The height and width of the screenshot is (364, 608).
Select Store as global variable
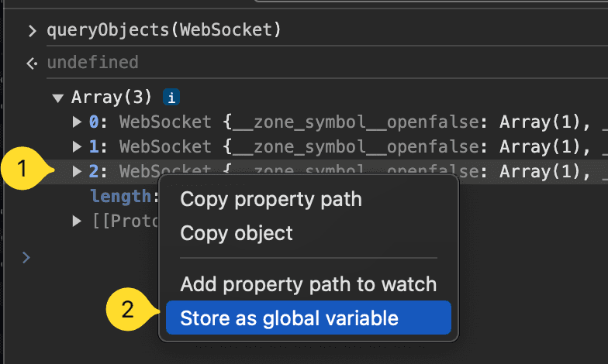coord(289,318)
